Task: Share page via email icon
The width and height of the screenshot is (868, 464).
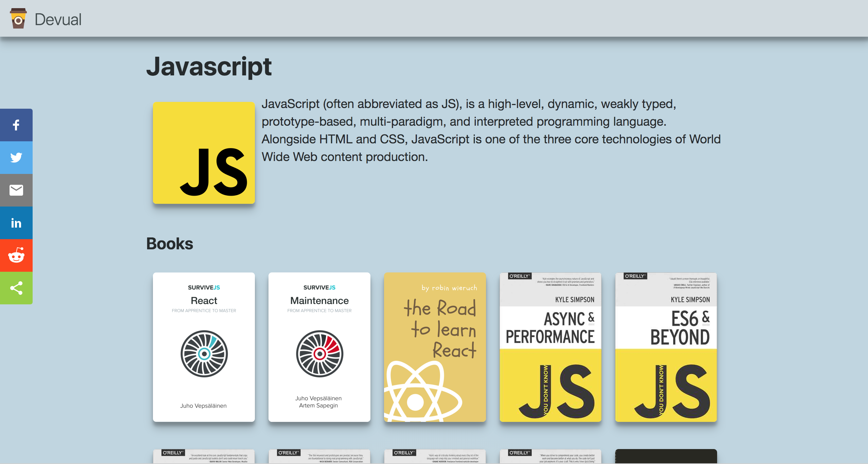Action: (16, 190)
